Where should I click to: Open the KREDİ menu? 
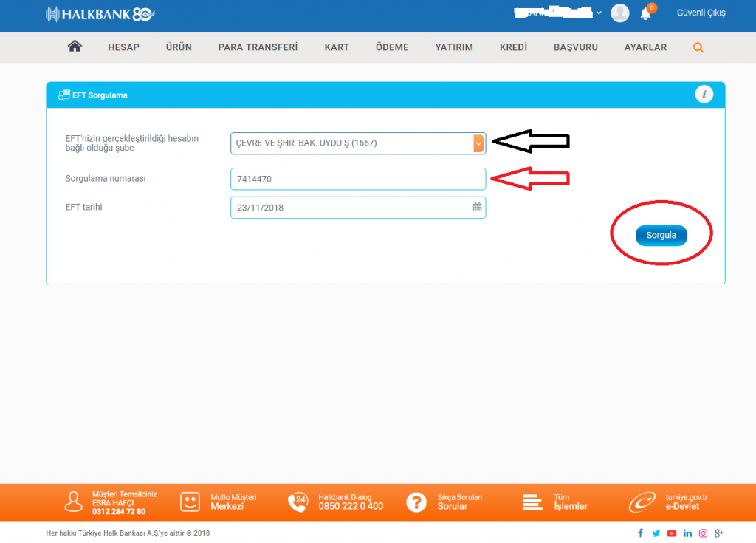click(513, 47)
